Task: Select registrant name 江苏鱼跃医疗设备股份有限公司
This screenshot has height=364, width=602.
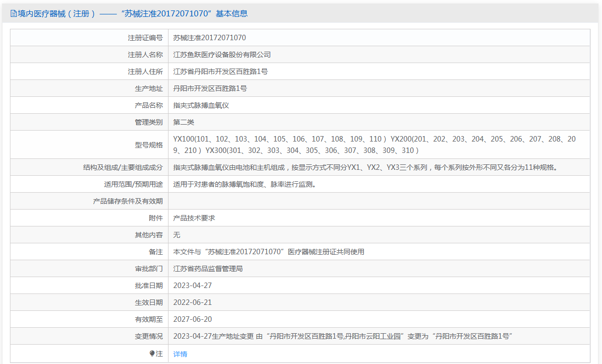Action: tap(222, 55)
